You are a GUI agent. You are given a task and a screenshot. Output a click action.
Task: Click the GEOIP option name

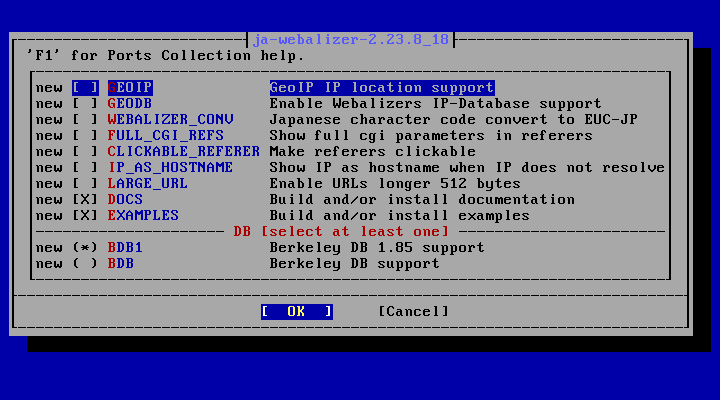(130, 87)
